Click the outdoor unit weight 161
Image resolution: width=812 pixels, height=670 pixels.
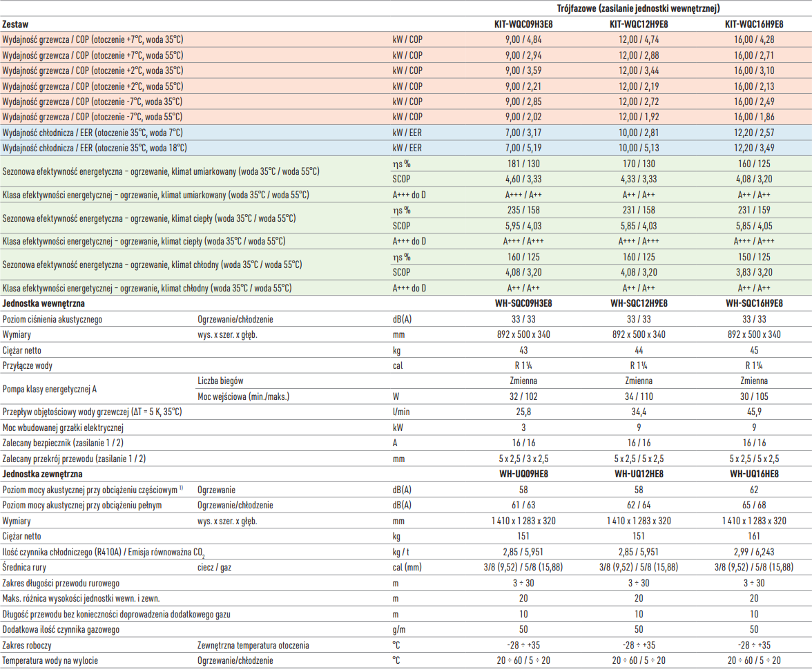[754, 536]
